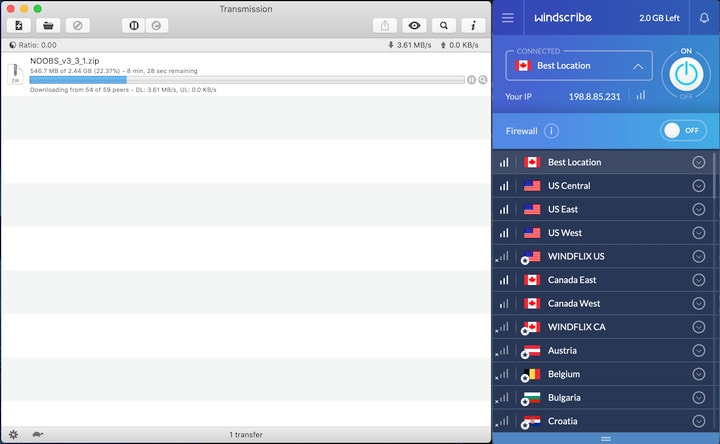Screen dimensions: 720x444
Task: Open Windscribe notifications bell
Action: (704, 18)
